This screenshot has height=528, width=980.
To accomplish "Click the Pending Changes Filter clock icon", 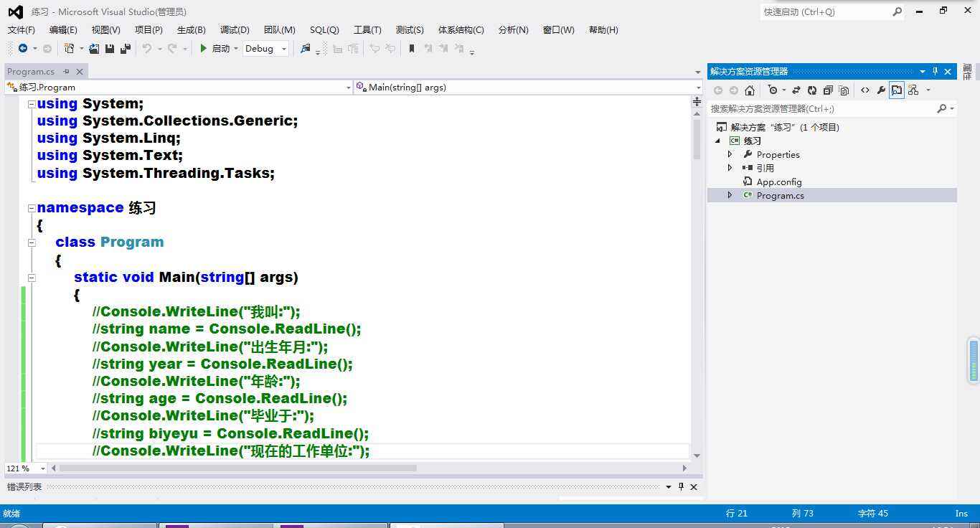I will pyautogui.click(x=773, y=90).
